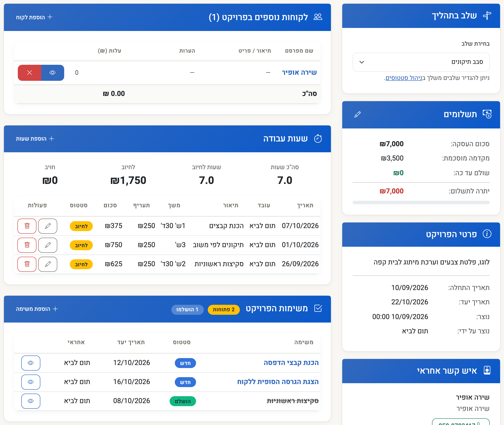Image resolution: width=504 pixels, height=425 pixels.
Task: Click the eye view icon for שירה אופיר row
Action: pos(52,73)
